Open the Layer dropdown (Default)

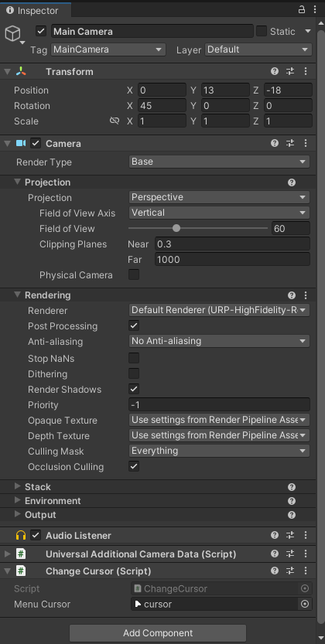(x=258, y=49)
